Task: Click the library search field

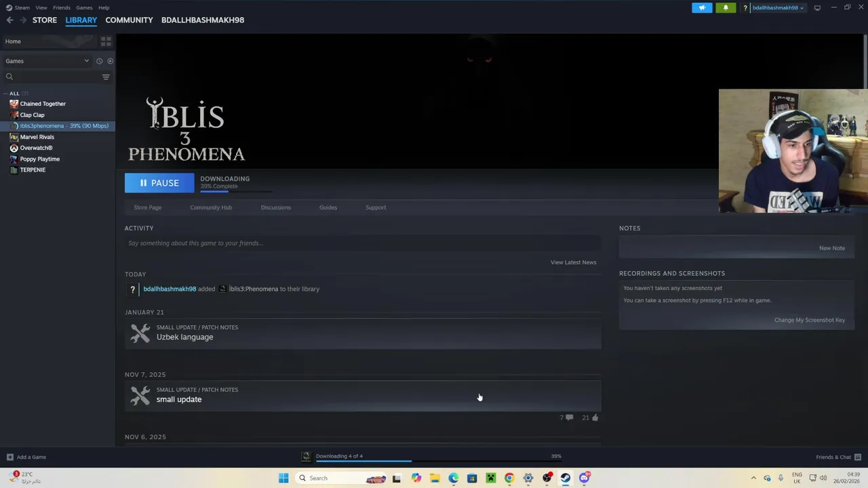Action: (51, 77)
